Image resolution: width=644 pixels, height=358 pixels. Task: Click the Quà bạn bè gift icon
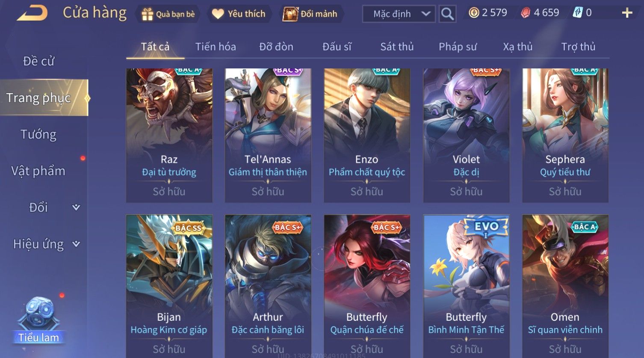pyautogui.click(x=147, y=14)
